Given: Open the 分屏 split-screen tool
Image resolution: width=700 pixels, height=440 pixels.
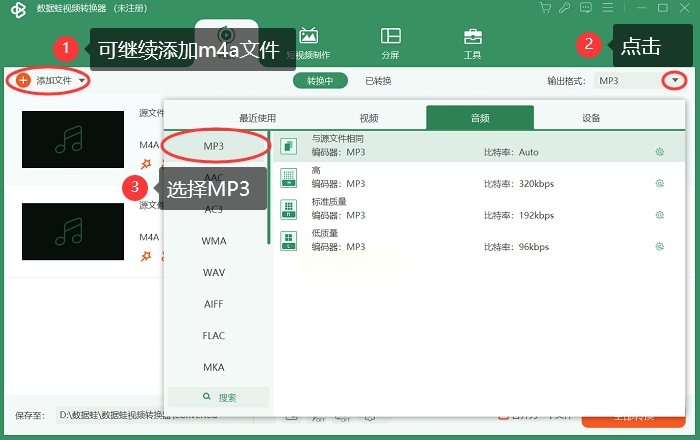Looking at the screenshot, I should (391, 43).
